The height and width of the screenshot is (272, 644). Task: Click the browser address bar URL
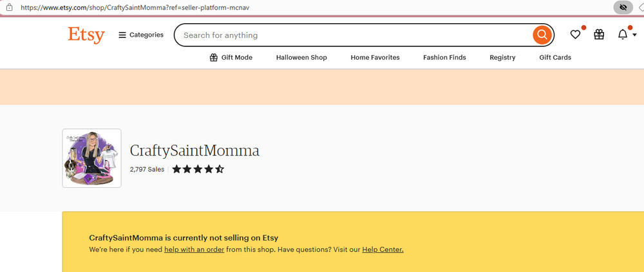[x=135, y=7]
